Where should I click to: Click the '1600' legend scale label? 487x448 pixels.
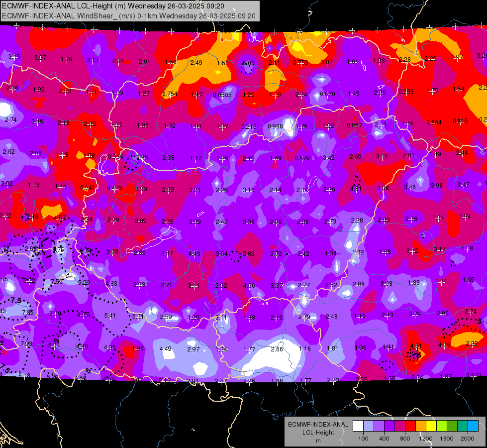click(x=446, y=439)
